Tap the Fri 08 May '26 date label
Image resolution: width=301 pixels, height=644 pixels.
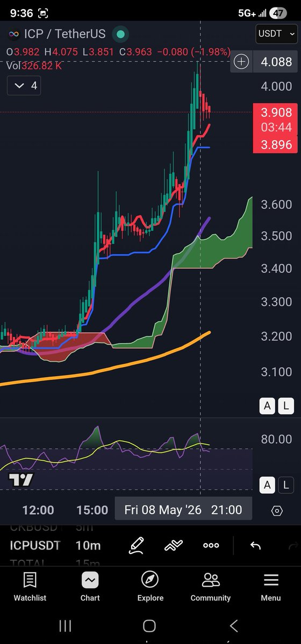coord(163,510)
